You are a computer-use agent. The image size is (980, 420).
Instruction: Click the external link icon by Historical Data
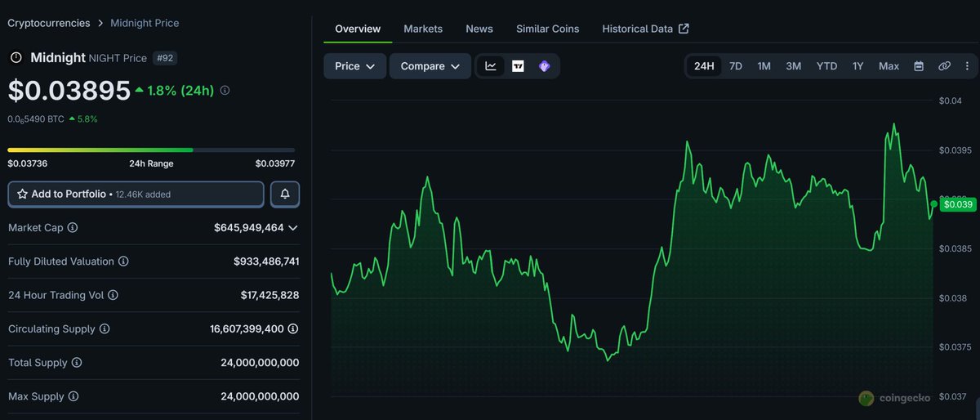point(684,29)
